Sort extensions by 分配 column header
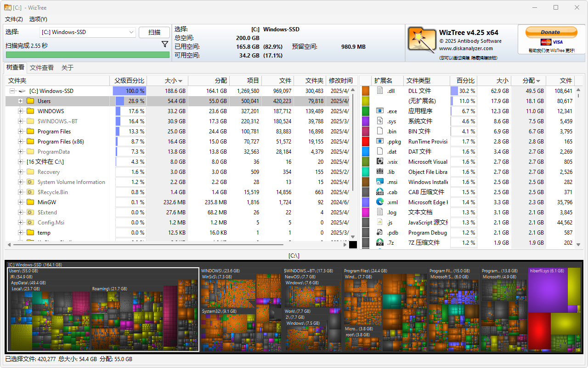This screenshot has height=368, width=588. pos(528,80)
